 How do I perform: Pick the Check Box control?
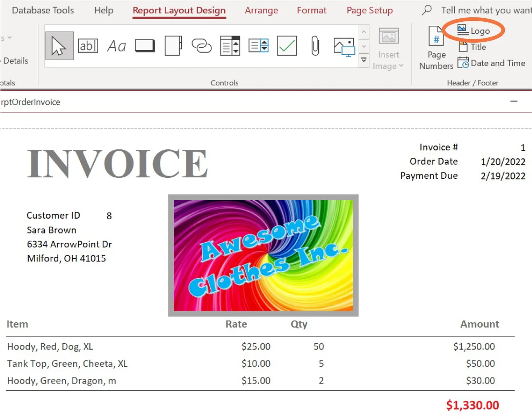pos(287,45)
